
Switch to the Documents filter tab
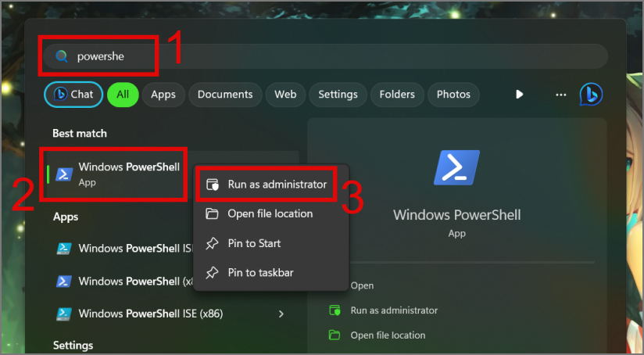click(225, 95)
